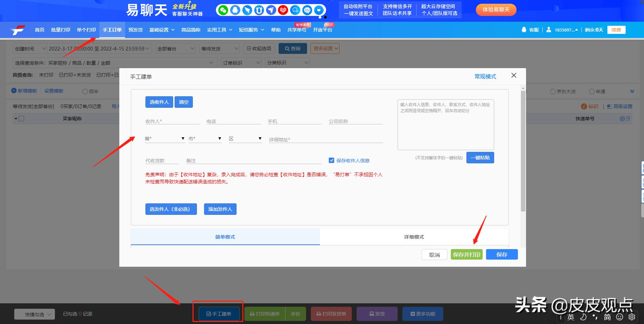Switch to 常规模式 via the link

point(485,76)
